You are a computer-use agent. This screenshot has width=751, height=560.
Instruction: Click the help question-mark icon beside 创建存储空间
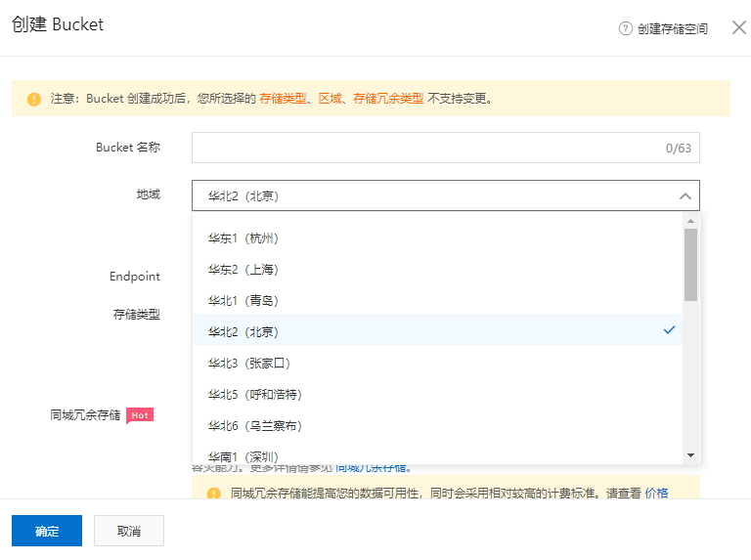click(x=625, y=28)
